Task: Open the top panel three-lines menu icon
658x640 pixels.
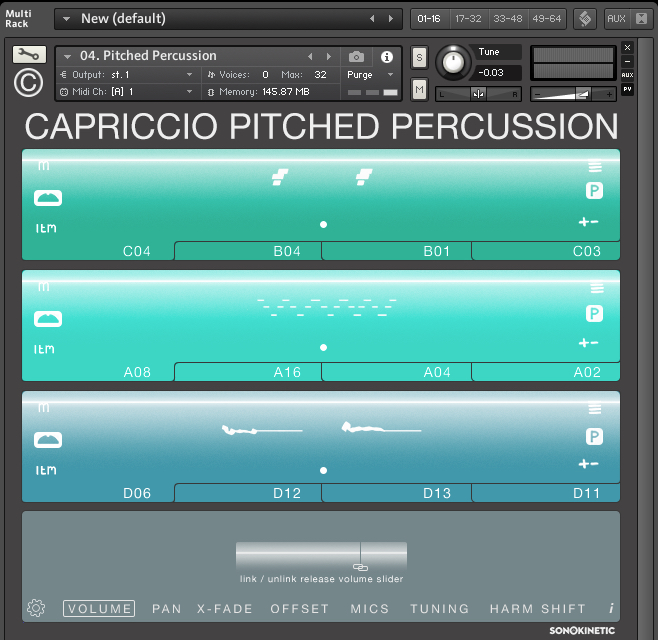Action: [x=595, y=167]
